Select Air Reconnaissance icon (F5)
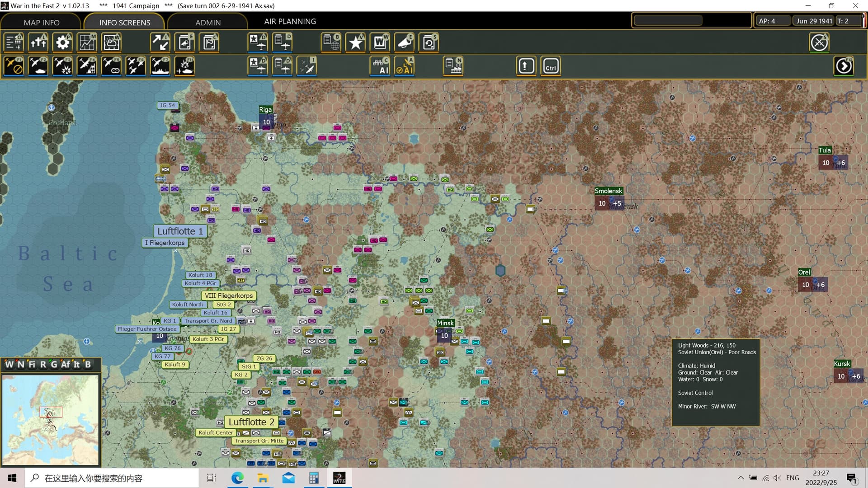Image resolution: width=868 pixels, height=488 pixels. [x=111, y=66]
